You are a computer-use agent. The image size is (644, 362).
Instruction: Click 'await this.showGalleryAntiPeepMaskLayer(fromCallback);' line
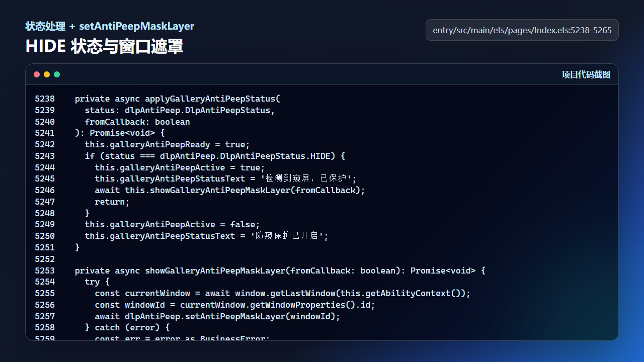pos(230,191)
